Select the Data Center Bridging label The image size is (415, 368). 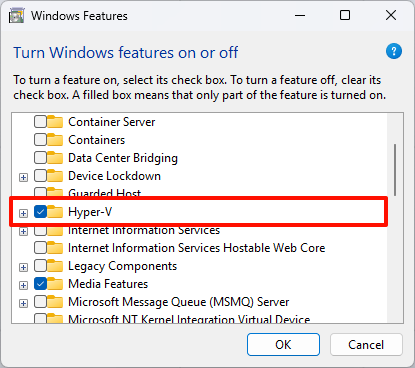coord(123,158)
